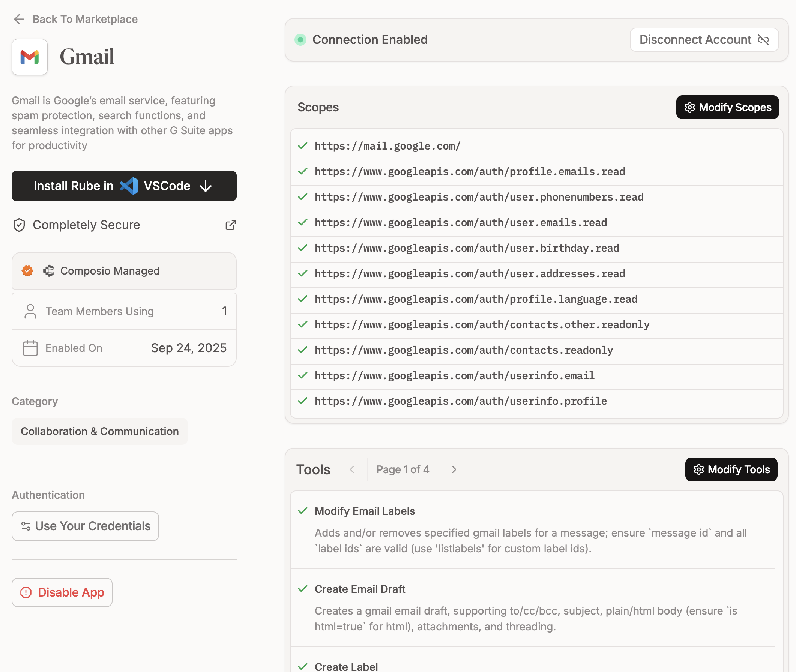Toggle the mail.google.com scope checkmark
Screen dimensions: 796x672
[303, 146]
